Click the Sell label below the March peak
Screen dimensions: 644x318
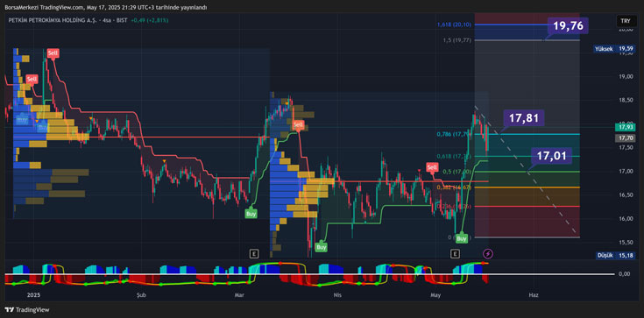point(299,124)
